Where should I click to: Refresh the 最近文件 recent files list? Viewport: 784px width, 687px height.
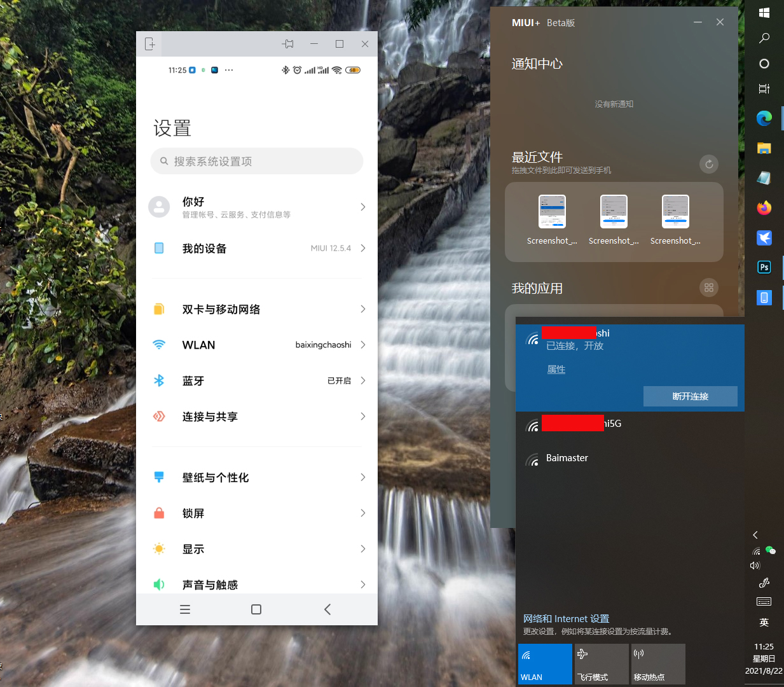click(x=708, y=164)
